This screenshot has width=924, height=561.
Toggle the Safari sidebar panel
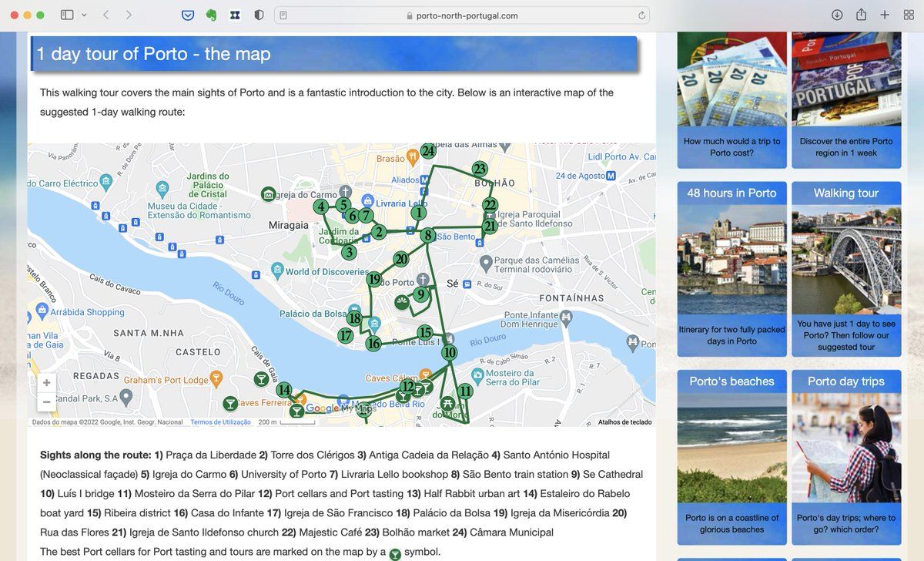[67, 15]
